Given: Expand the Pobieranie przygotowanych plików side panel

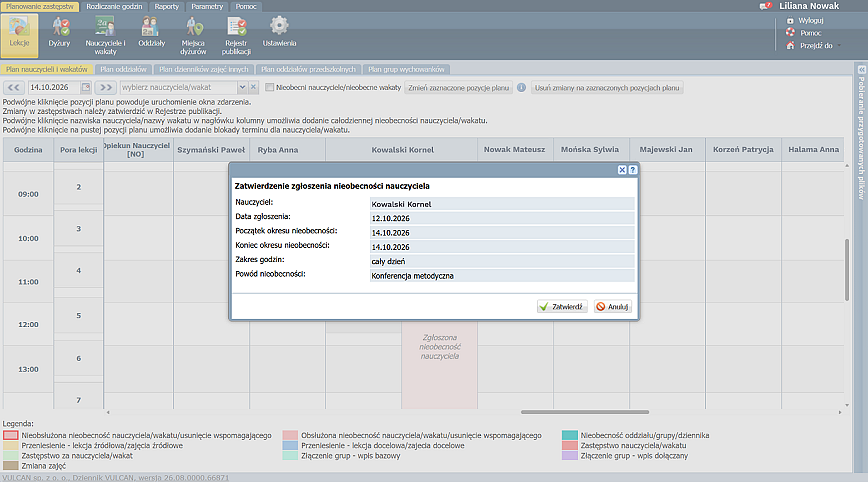Looking at the screenshot, I should coord(861,70).
